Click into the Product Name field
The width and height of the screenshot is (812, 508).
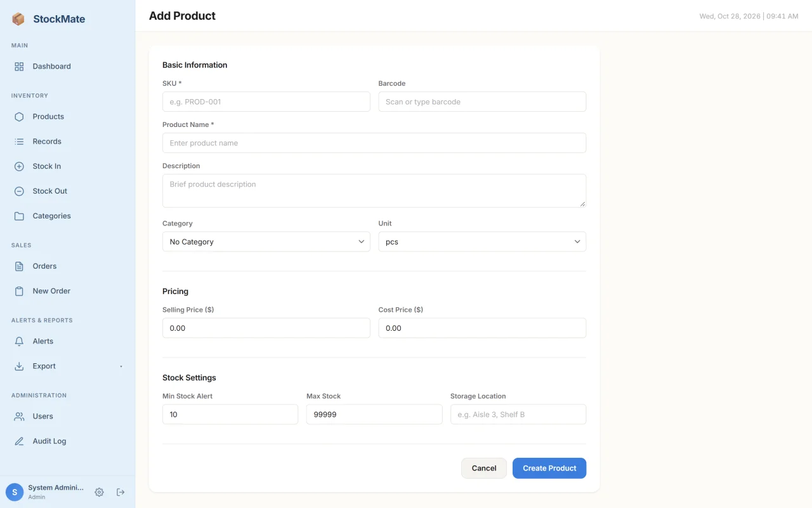(374, 143)
